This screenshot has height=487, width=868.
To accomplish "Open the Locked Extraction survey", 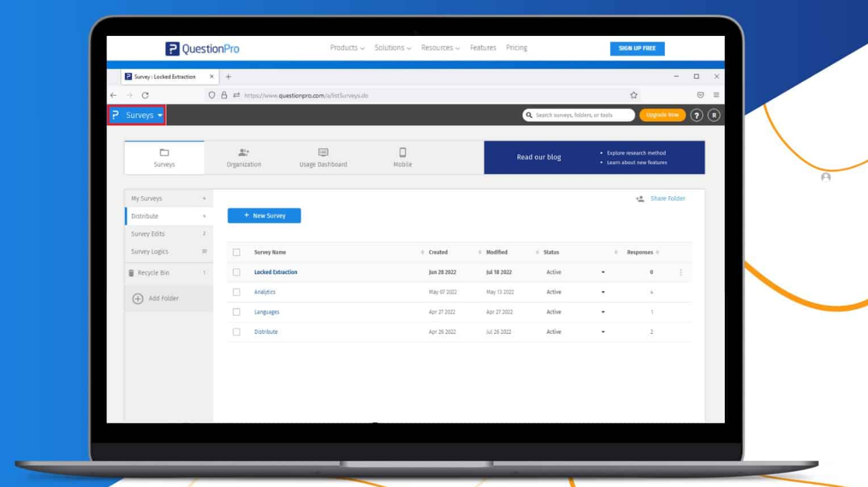I will (x=276, y=273).
